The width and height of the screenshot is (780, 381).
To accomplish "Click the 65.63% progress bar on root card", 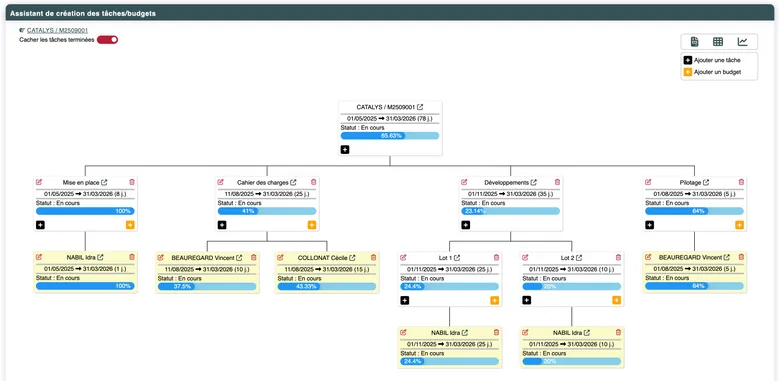I will pyautogui.click(x=390, y=136).
